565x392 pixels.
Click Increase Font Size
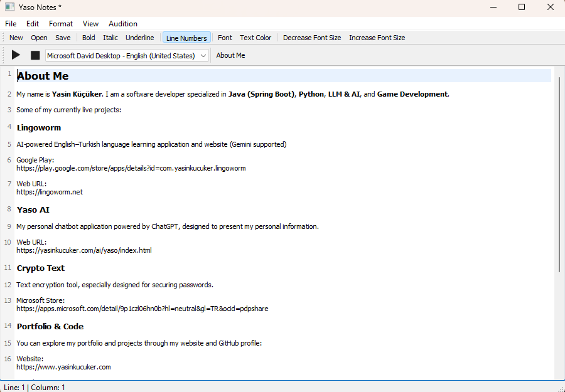coord(377,38)
